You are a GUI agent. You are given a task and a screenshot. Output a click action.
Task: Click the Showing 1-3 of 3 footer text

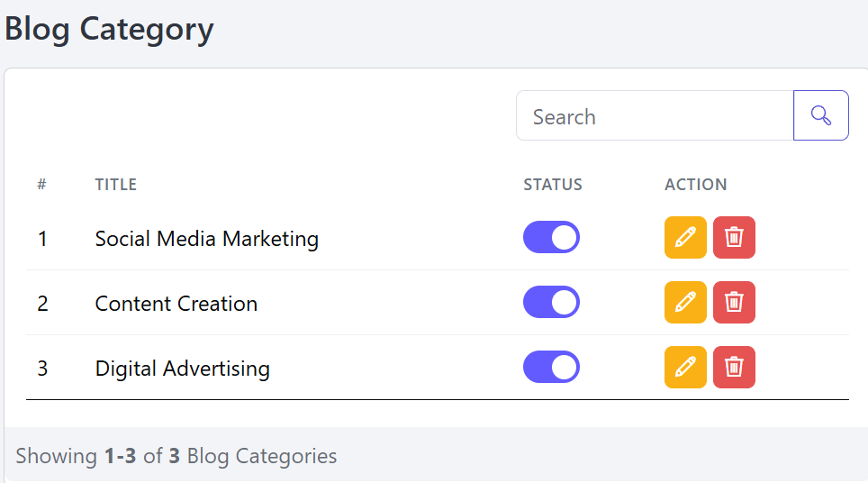point(176,456)
